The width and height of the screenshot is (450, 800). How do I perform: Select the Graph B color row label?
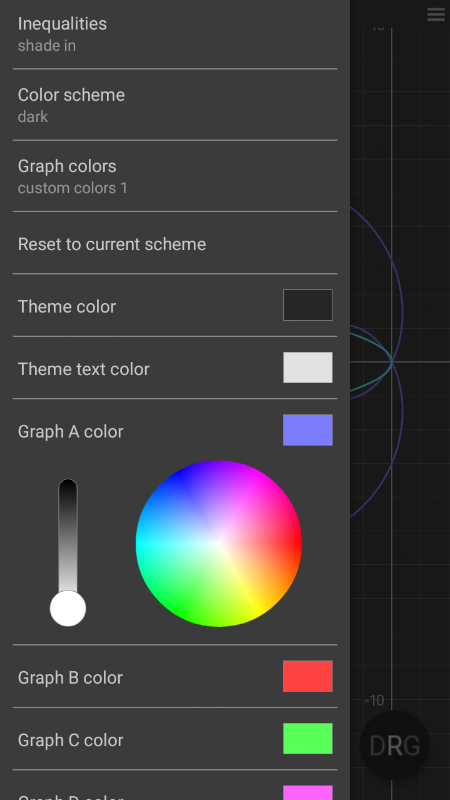pyautogui.click(x=70, y=678)
